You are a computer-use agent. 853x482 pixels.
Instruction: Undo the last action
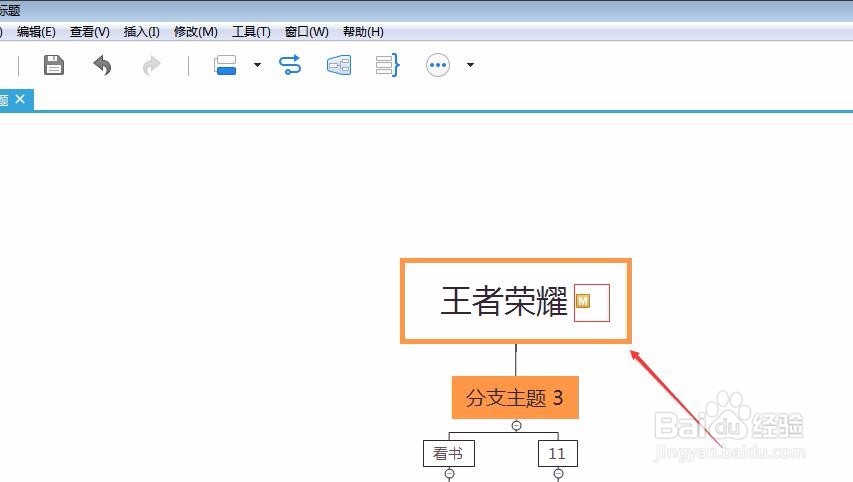click(x=102, y=65)
